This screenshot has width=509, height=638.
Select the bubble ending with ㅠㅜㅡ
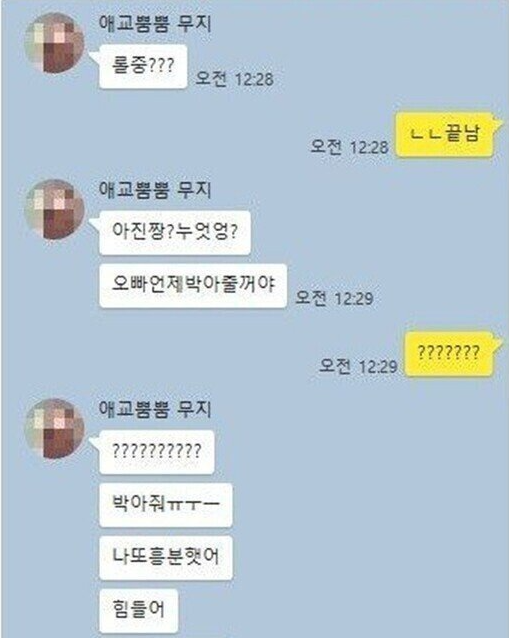(166, 505)
